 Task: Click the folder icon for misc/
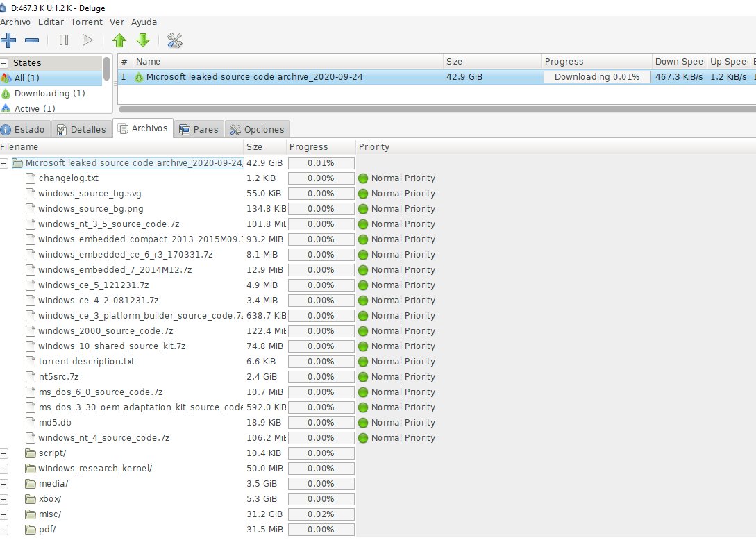pos(31,514)
